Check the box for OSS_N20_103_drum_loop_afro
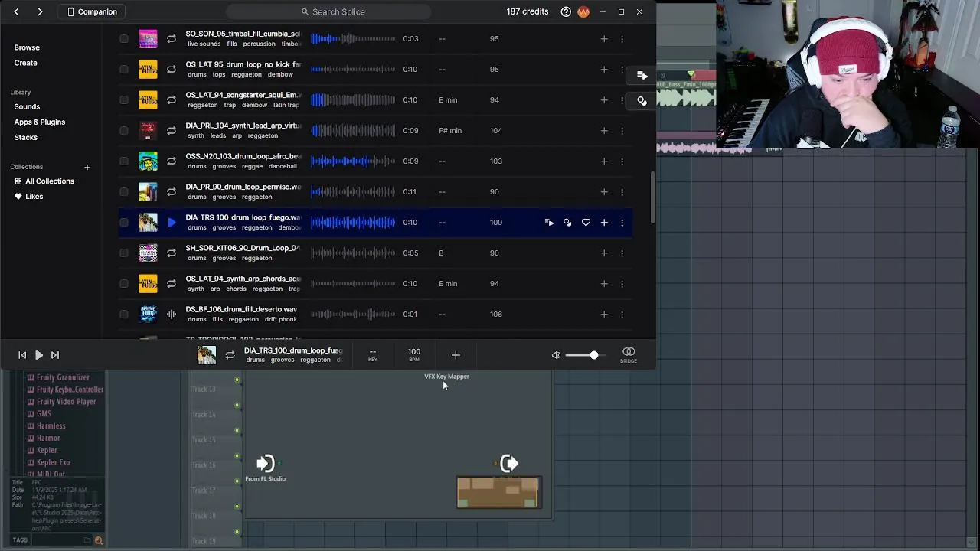The width and height of the screenshot is (980, 551). pyautogui.click(x=124, y=161)
